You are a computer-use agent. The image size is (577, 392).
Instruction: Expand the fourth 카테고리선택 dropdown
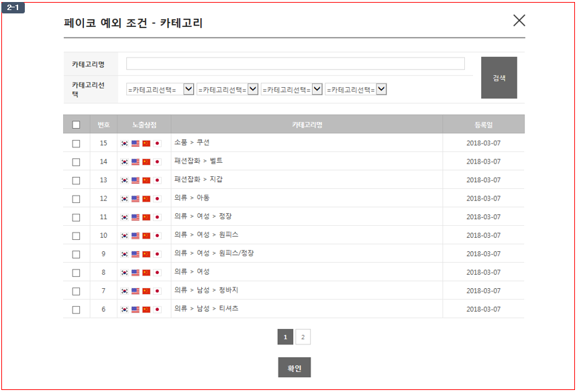356,89
